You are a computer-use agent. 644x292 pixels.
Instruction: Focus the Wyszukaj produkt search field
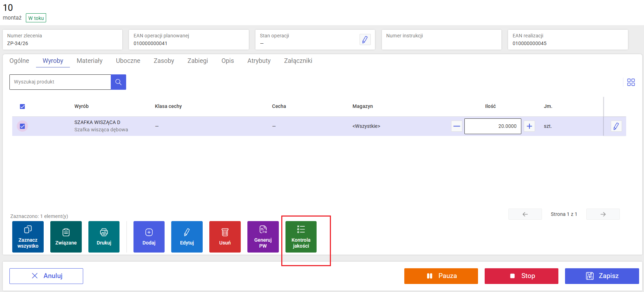60,82
